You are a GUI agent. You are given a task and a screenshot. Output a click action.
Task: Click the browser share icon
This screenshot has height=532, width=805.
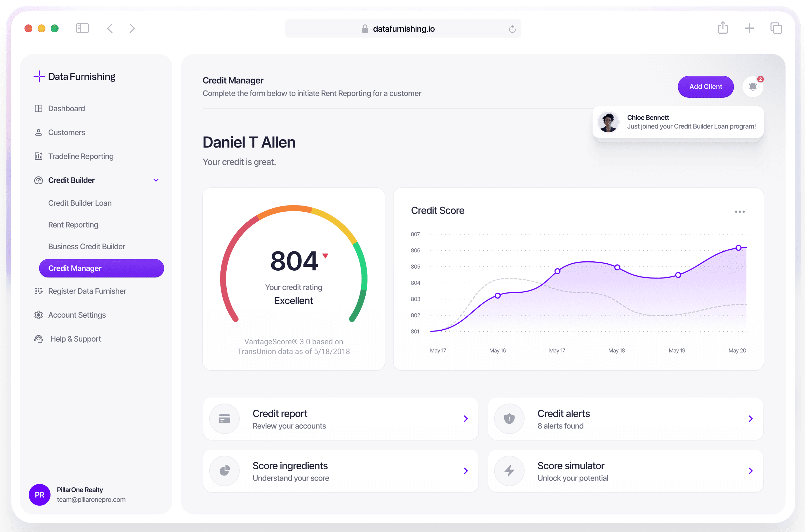pos(723,28)
